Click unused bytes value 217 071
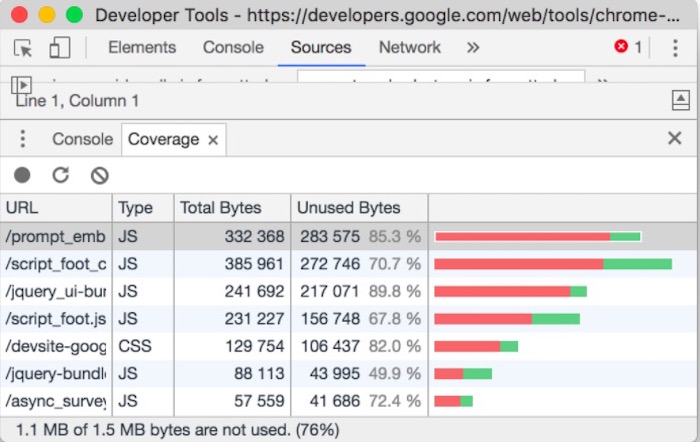 tap(329, 291)
